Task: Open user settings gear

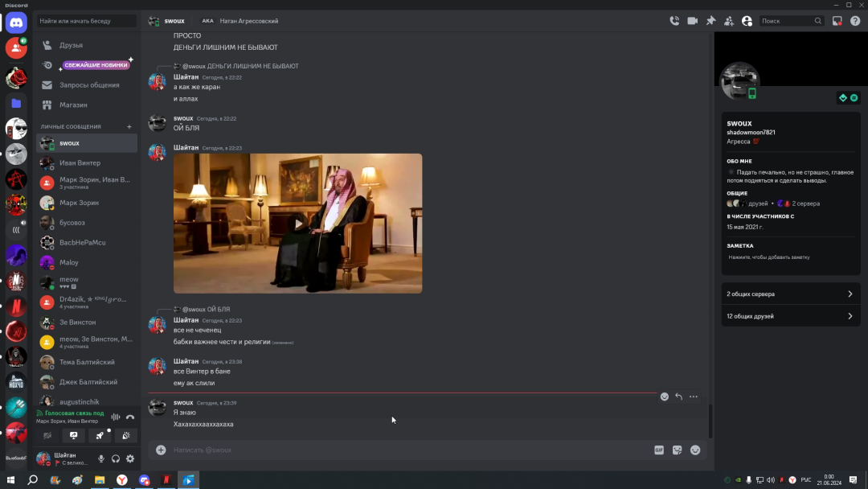Action: 130,458
